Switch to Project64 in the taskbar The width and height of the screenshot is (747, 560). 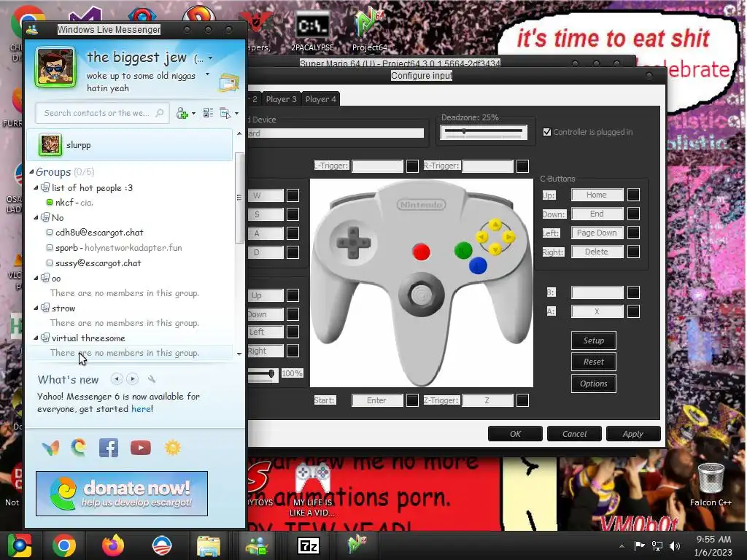357,545
